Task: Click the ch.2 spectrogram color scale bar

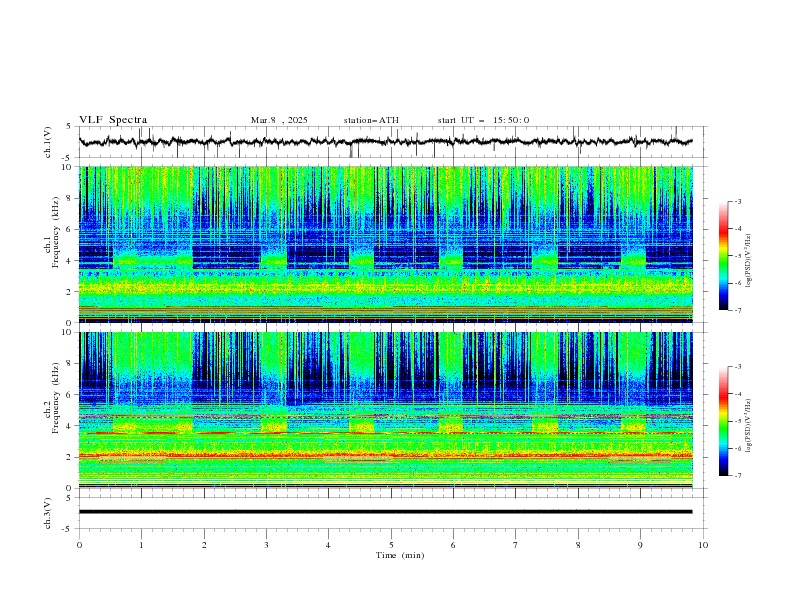Action: [723, 421]
